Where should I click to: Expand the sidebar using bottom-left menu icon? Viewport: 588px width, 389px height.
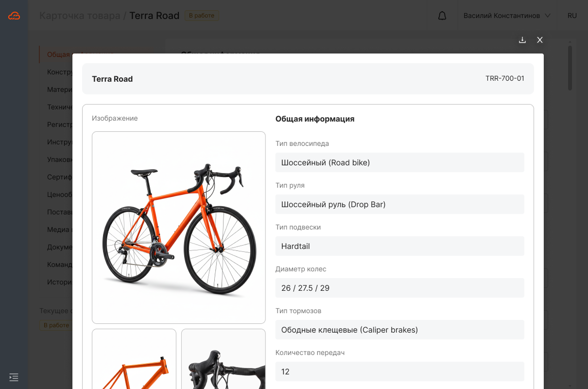tap(14, 377)
